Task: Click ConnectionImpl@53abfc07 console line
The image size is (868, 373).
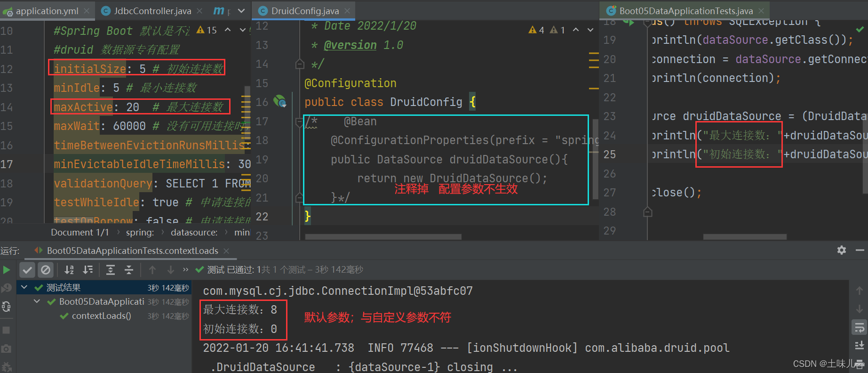Action: pos(338,291)
